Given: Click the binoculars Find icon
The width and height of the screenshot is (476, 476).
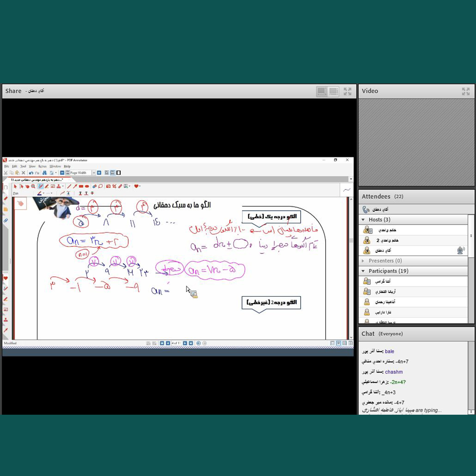Looking at the screenshot, I should pos(45,173).
